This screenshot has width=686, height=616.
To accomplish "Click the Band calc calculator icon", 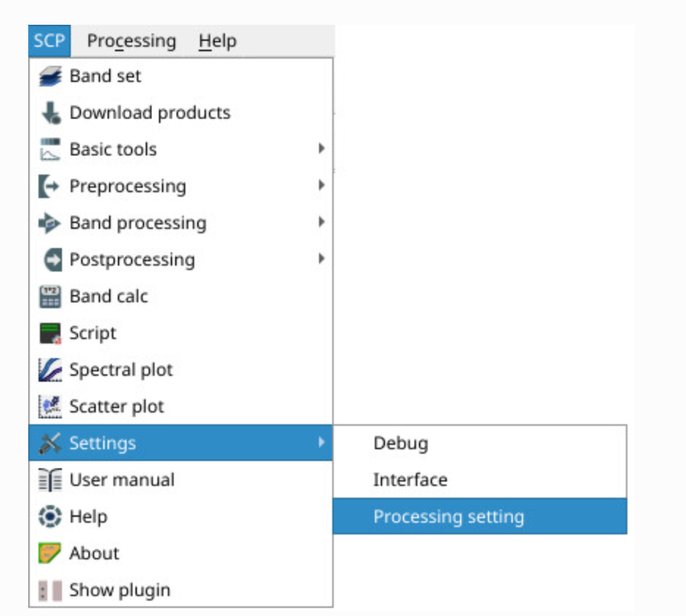I will pos(50,297).
